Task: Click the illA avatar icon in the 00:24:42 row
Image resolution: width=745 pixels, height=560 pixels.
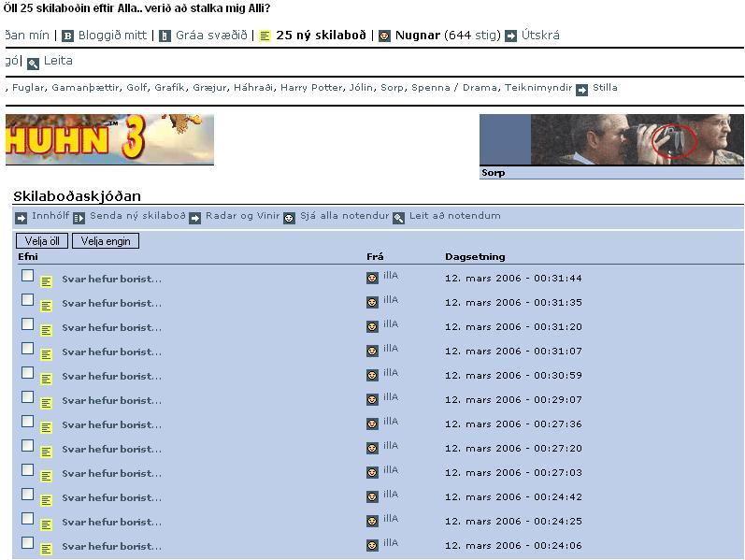Action: (372, 496)
